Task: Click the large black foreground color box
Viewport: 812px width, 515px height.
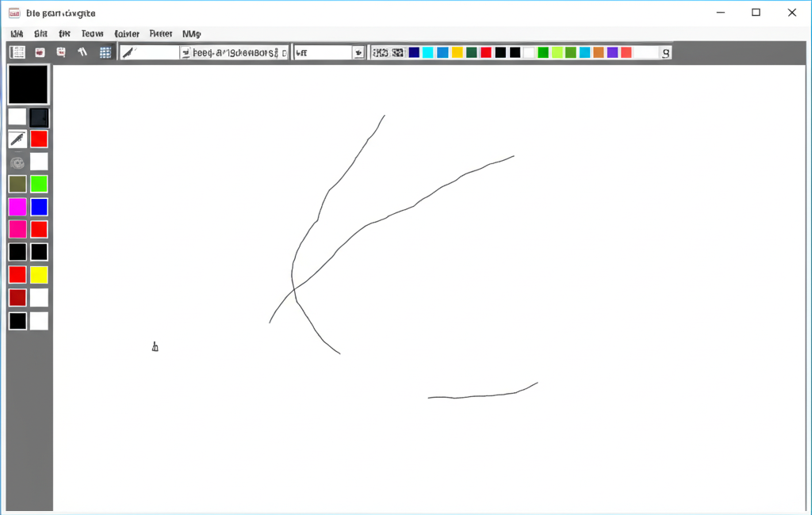Action: click(x=28, y=84)
